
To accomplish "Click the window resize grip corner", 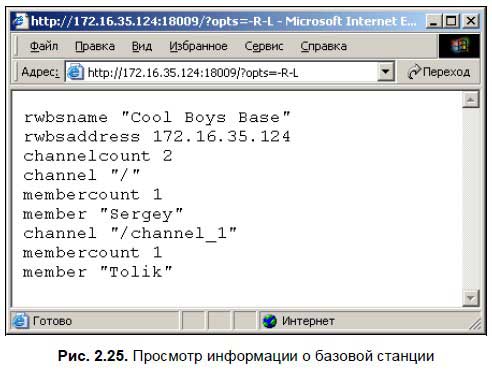I will (x=475, y=324).
